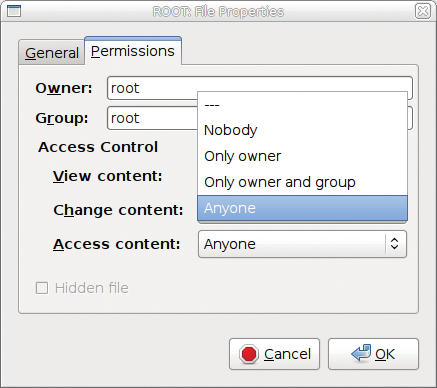Screen dimensions: 437x388
Task: Switch to the General tab
Action: 52,53
